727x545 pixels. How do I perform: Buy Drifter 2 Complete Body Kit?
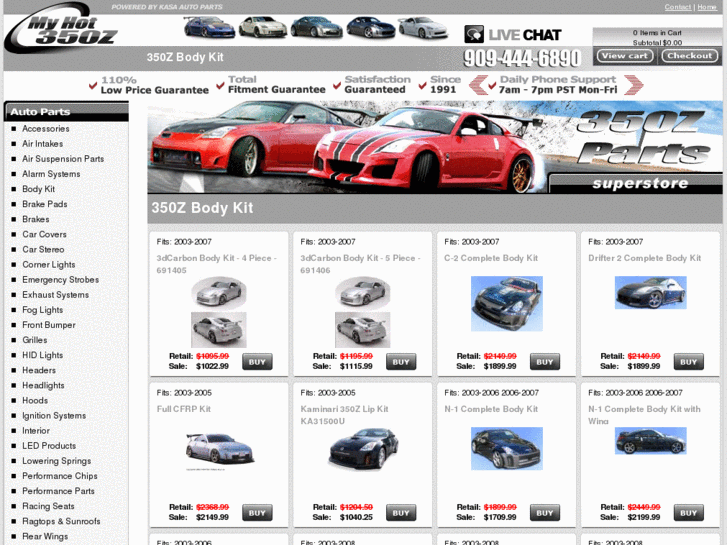tap(689, 362)
